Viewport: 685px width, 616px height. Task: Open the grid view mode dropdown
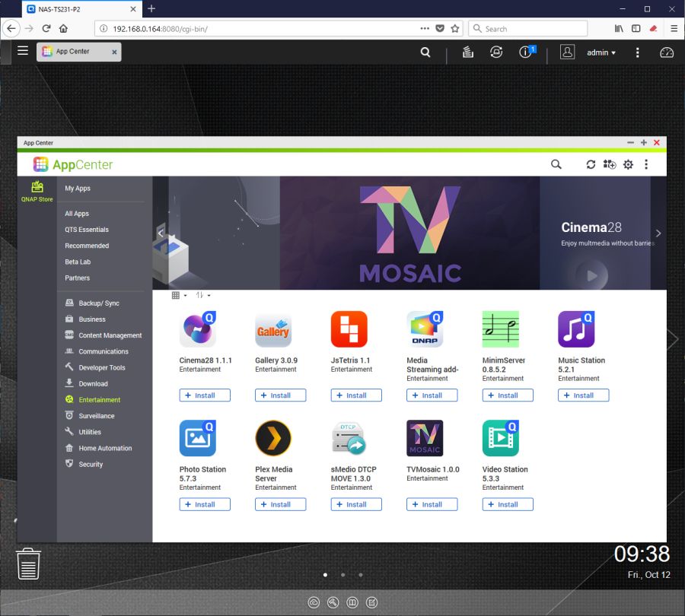pyautogui.click(x=179, y=296)
